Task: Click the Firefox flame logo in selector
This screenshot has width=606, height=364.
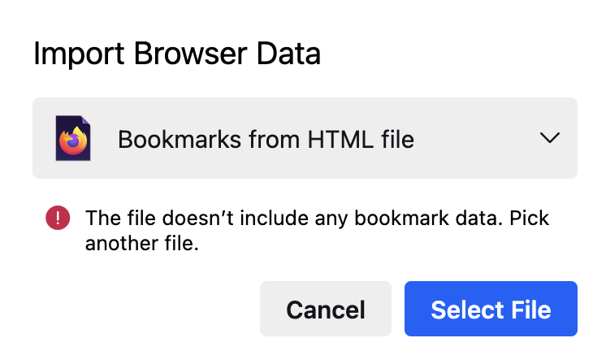Action: [73, 141]
